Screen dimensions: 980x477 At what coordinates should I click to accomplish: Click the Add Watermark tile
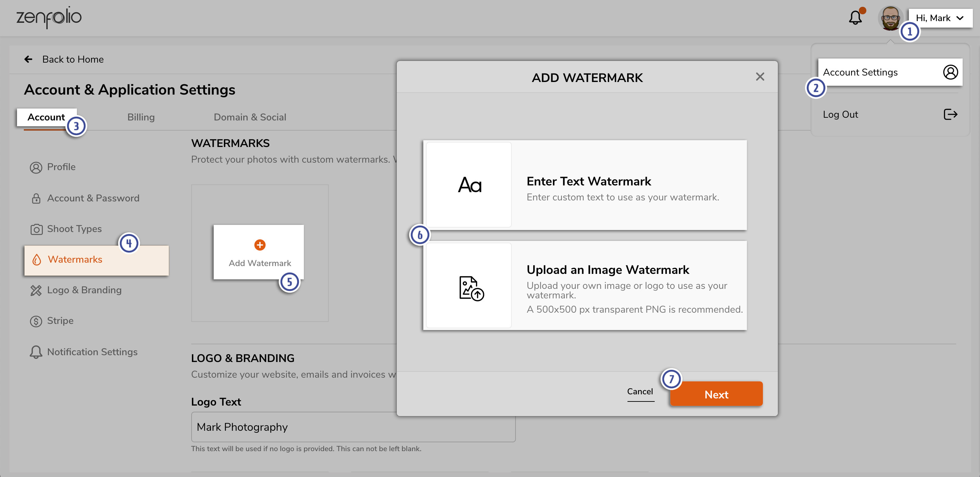(x=259, y=252)
